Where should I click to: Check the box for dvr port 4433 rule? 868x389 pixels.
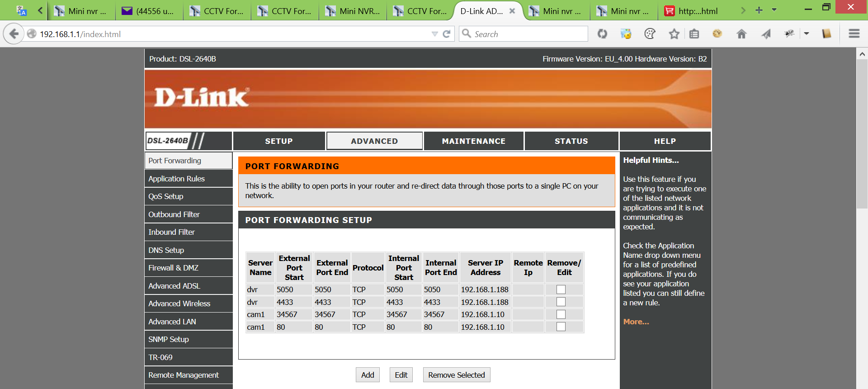click(561, 302)
